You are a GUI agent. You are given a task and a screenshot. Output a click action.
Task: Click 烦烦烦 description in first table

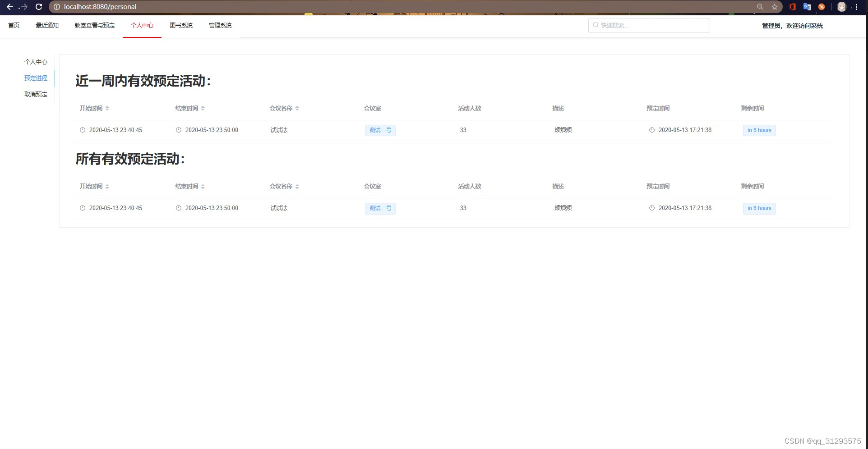(563, 130)
